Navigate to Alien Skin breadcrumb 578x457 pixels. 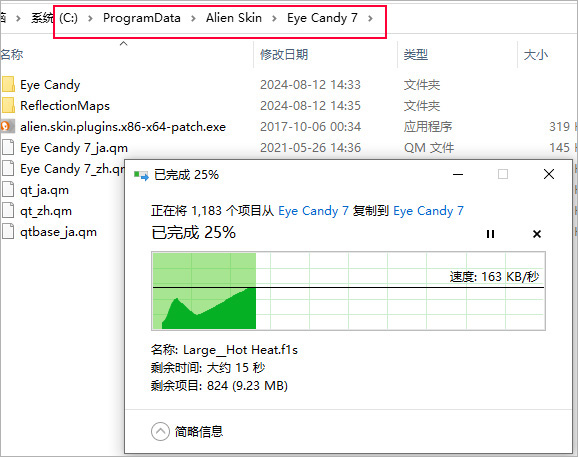(234, 18)
